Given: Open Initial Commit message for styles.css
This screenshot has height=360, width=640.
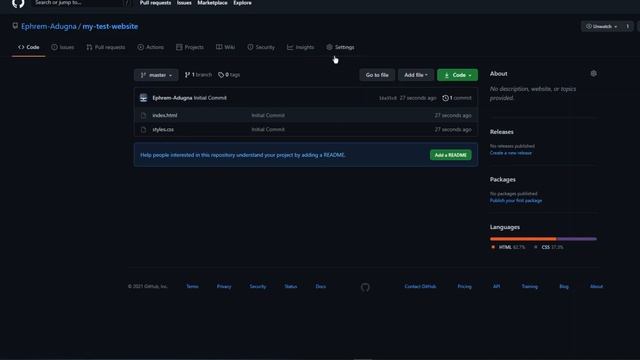Looking at the screenshot, I should (x=268, y=129).
